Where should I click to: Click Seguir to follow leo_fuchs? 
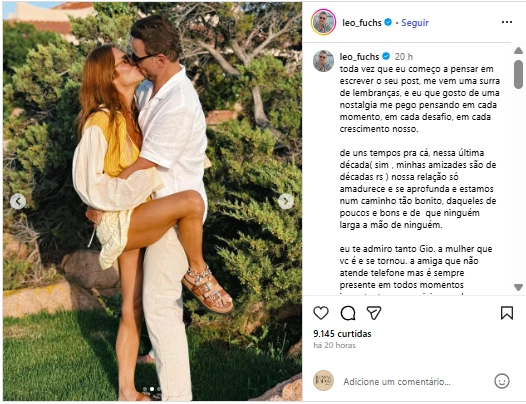pyautogui.click(x=415, y=23)
